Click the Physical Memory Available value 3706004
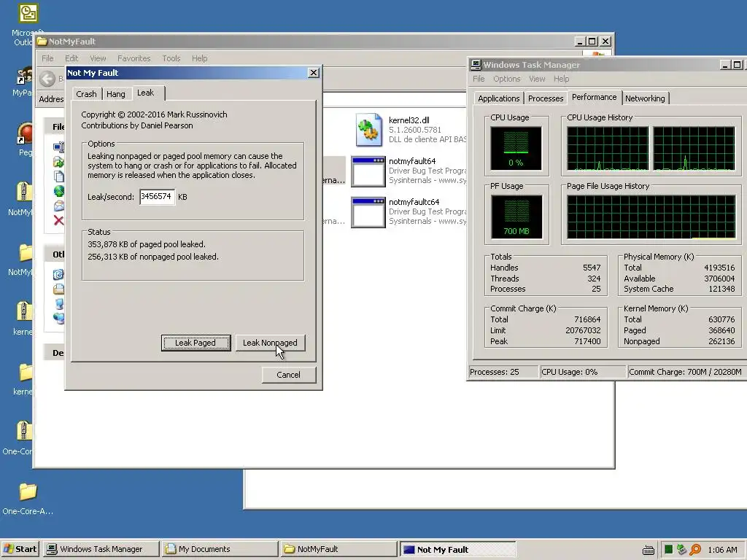747x560 pixels. (x=719, y=279)
